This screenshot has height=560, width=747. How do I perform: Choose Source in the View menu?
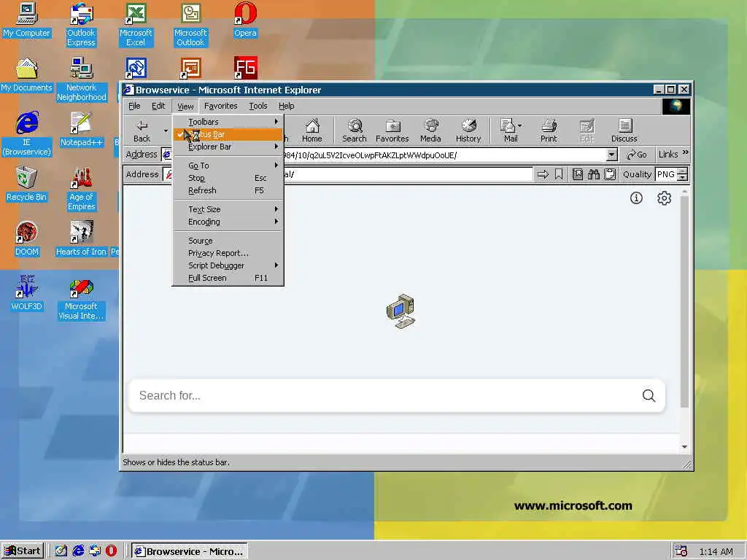[x=228, y=241]
